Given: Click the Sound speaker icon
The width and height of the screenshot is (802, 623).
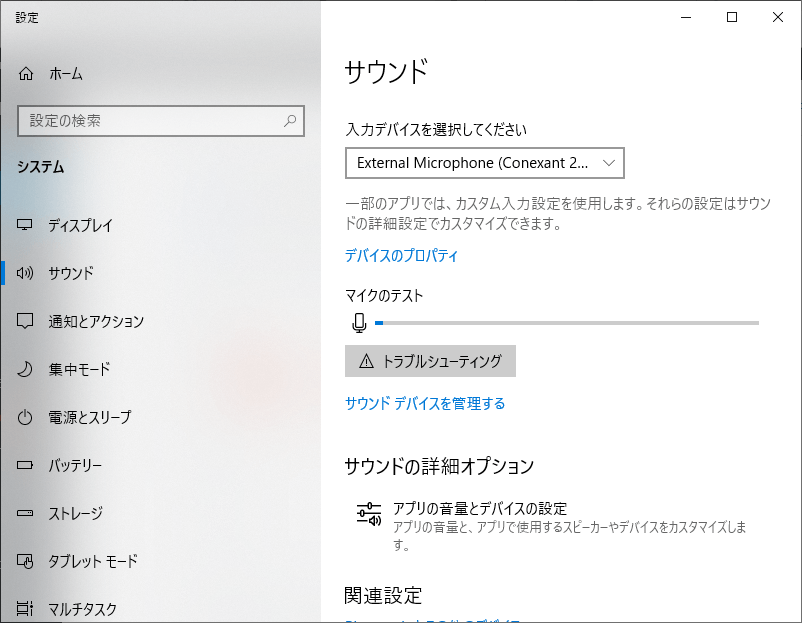Looking at the screenshot, I should pyautogui.click(x=27, y=273).
